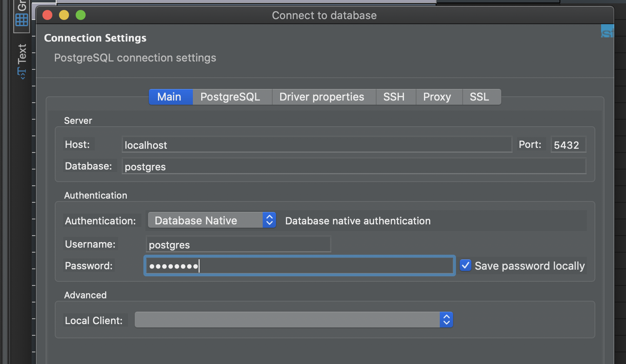Click the Port field showing 5432
The height and width of the screenshot is (364, 626).
(568, 145)
